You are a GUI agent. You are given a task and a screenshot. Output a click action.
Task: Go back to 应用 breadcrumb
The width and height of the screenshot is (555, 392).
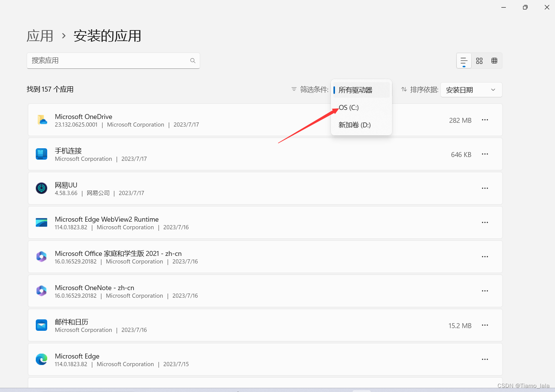tap(40, 36)
